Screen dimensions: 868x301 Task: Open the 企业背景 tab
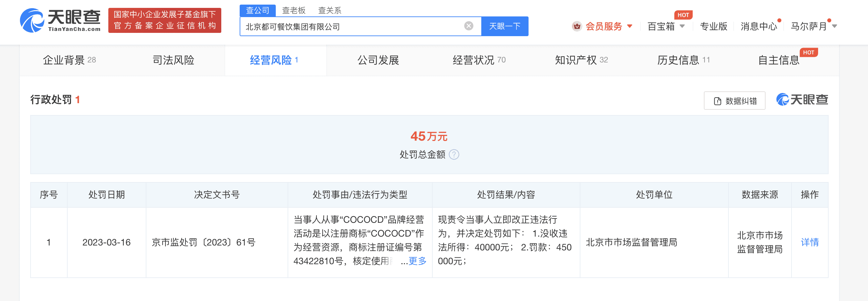coord(69,60)
